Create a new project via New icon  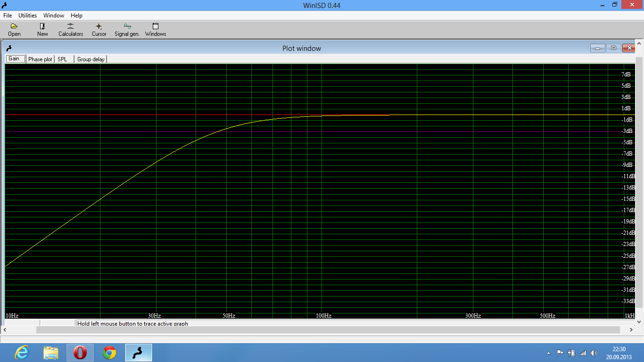pyautogui.click(x=42, y=30)
